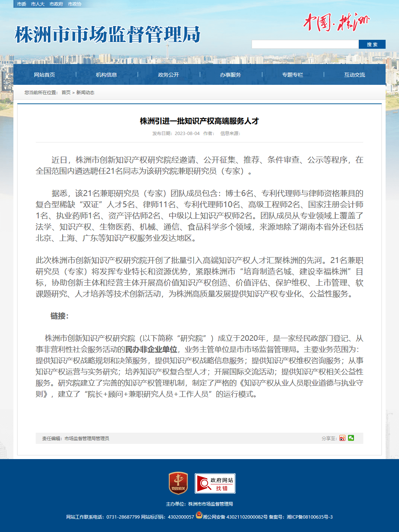Image resolution: width=399 pixels, height=532 pixels.
Task: Open 专题专栏 navigation item
Action: [x=293, y=75]
